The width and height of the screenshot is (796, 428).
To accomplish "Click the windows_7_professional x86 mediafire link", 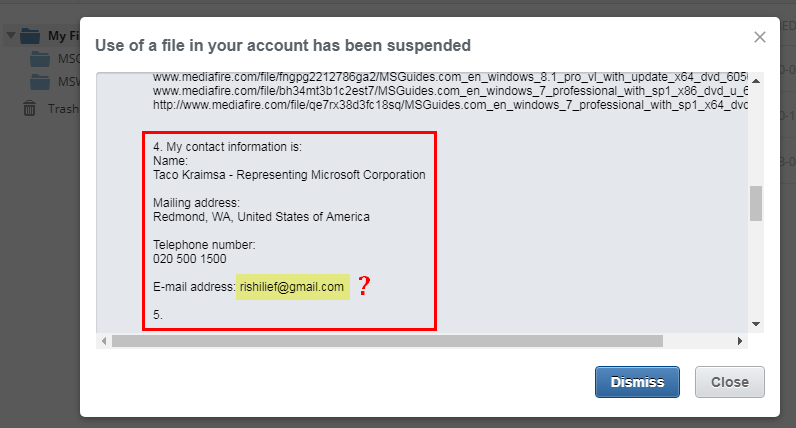I will [450, 91].
